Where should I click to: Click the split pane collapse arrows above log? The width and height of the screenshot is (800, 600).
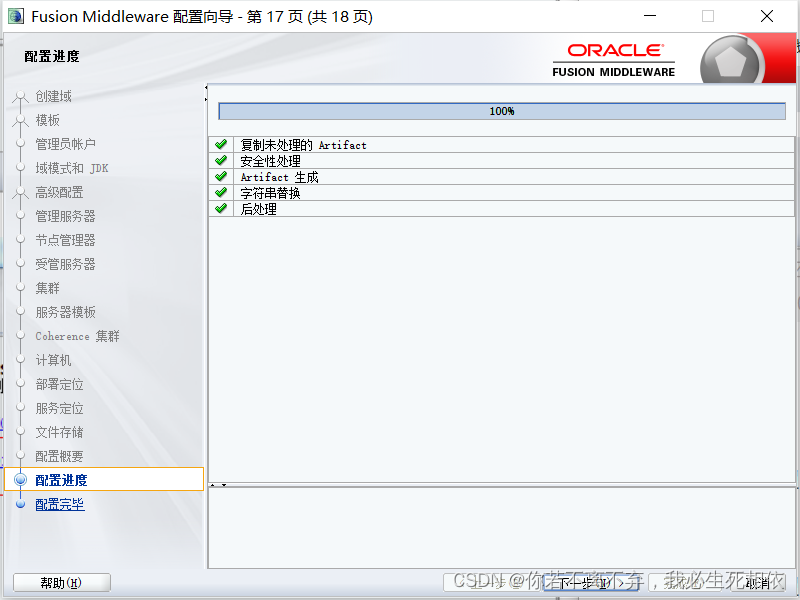(x=218, y=485)
